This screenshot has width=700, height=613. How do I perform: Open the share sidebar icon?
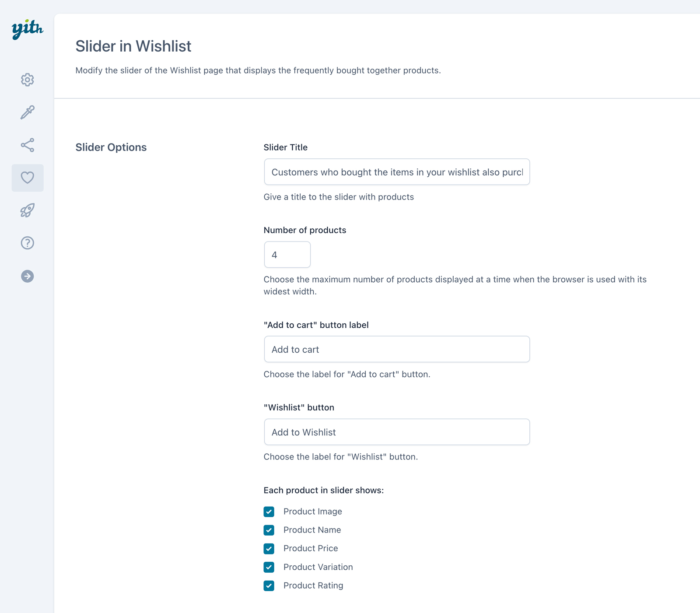coord(28,145)
